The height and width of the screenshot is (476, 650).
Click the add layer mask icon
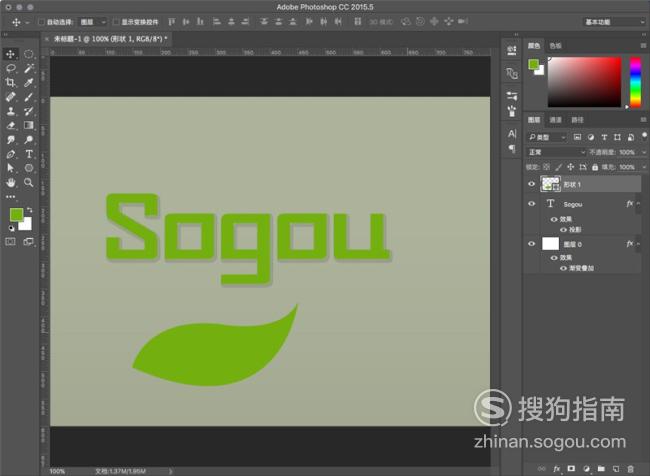[571, 469]
